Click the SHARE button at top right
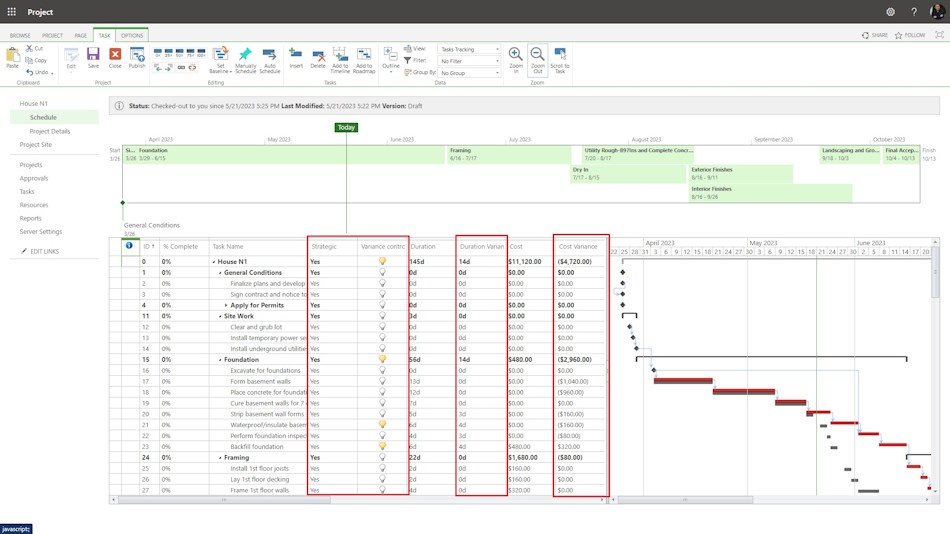The width and height of the screenshot is (950, 534). (x=875, y=35)
